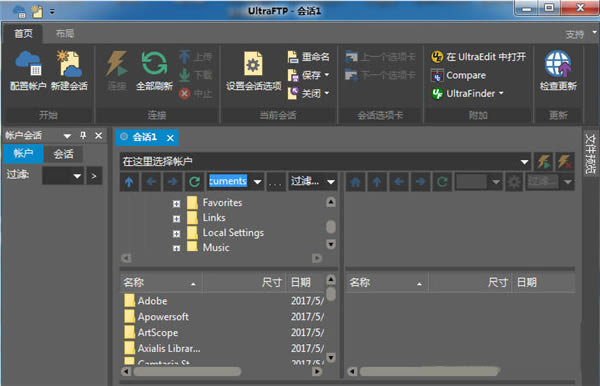Sort local list by 名称 column
This screenshot has width=600, height=386.
(x=161, y=283)
